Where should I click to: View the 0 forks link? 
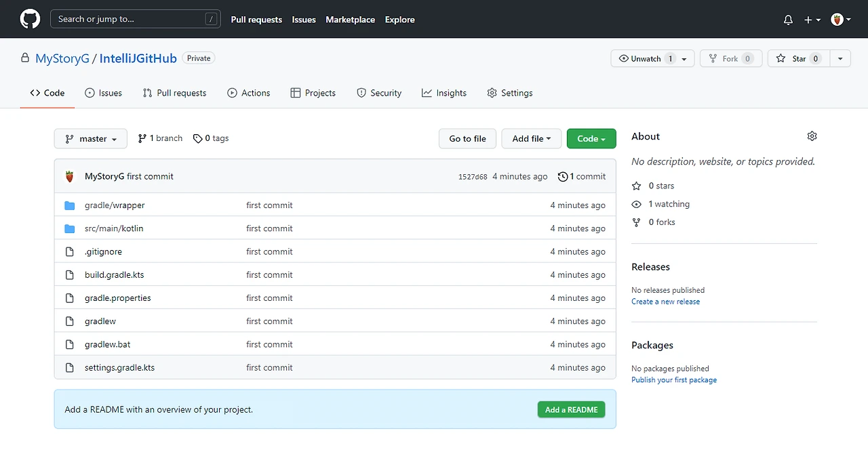[x=653, y=222]
